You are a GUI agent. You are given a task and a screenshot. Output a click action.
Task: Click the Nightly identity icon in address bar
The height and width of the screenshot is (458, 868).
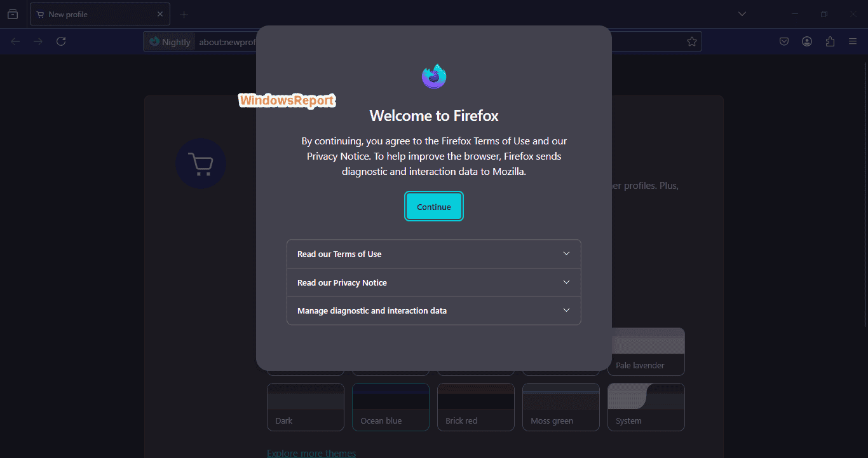pos(170,42)
